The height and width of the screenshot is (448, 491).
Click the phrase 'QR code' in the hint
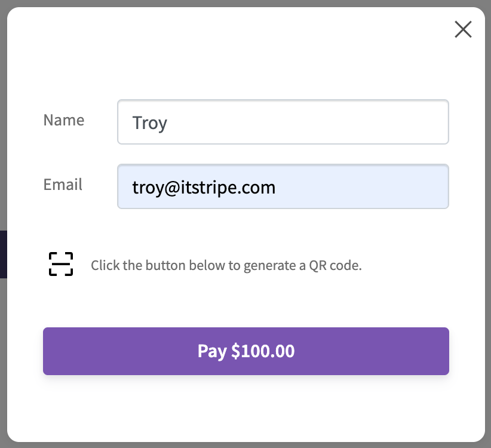pos(335,265)
